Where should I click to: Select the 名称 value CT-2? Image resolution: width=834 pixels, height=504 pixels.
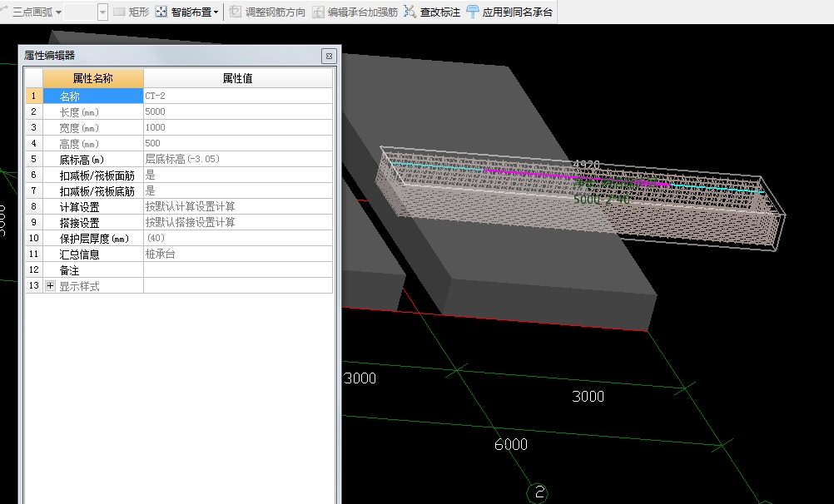[x=238, y=96]
